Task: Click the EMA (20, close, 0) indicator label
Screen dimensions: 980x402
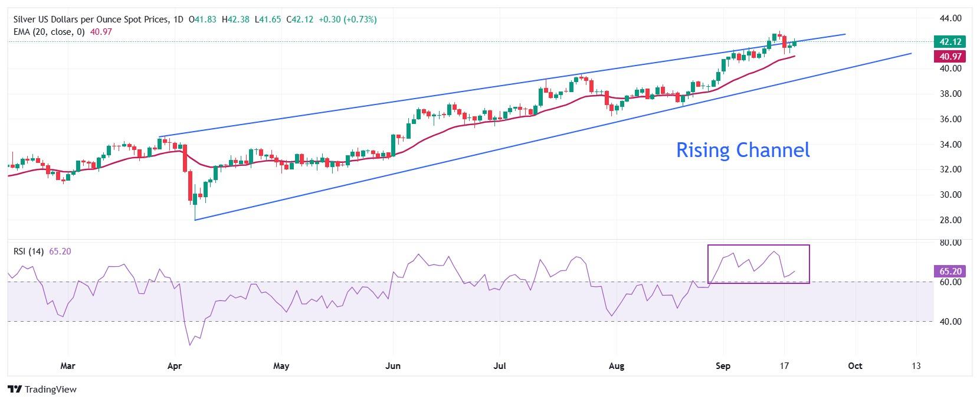Action: point(49,32)
